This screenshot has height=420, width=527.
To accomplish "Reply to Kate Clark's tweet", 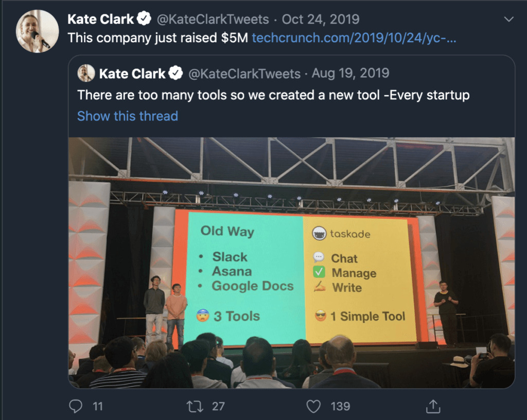I will click(x=75, y=406).
